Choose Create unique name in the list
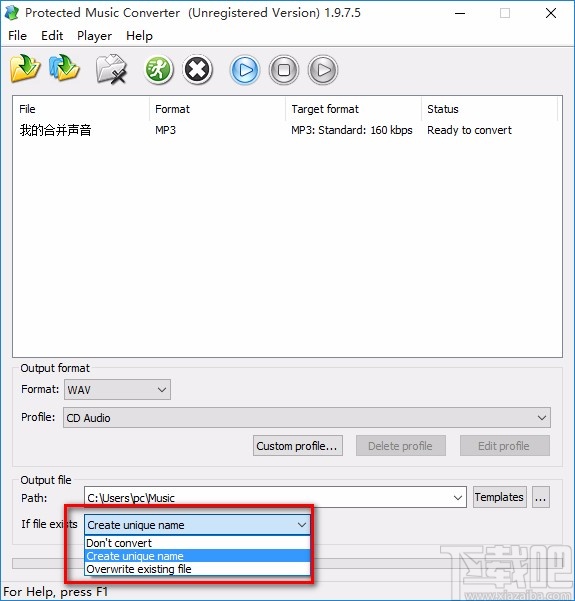575x601 pixels. point(197,556)
